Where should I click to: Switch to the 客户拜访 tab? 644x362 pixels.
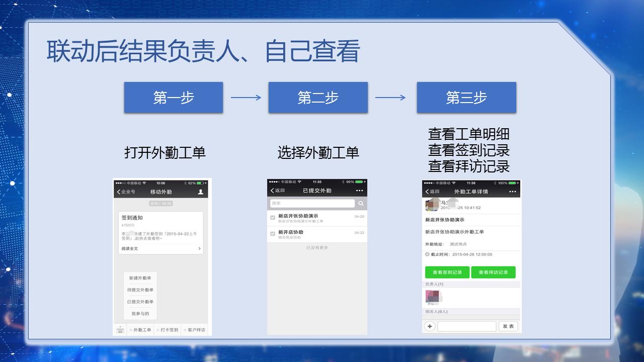(x=196, y=330)
